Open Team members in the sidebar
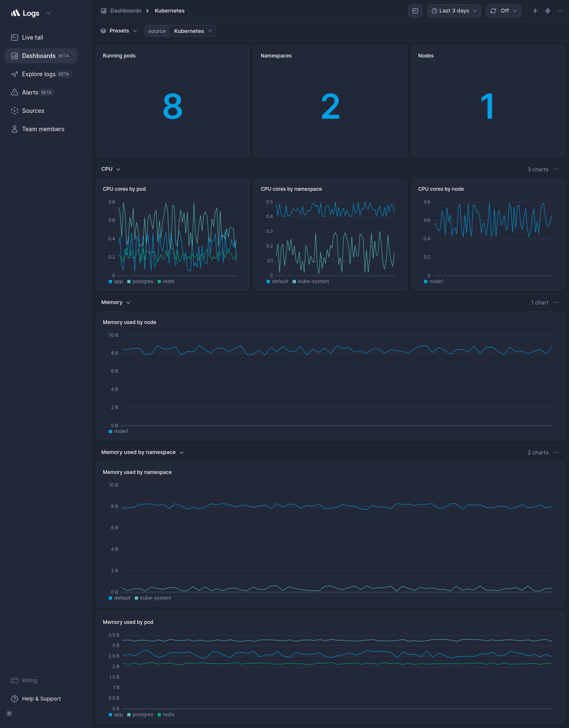The height and width of the screenshot is (728, 569). [x=43, y=129]
